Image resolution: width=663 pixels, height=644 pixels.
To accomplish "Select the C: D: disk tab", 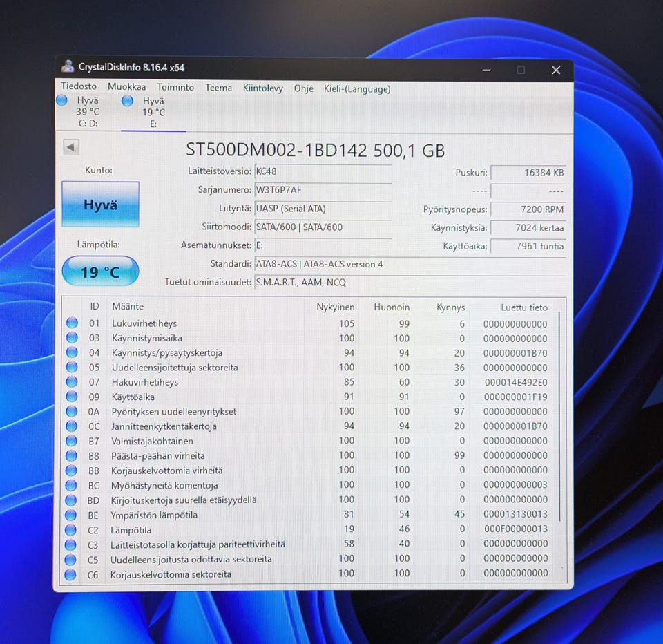I will tap(88, 112).
